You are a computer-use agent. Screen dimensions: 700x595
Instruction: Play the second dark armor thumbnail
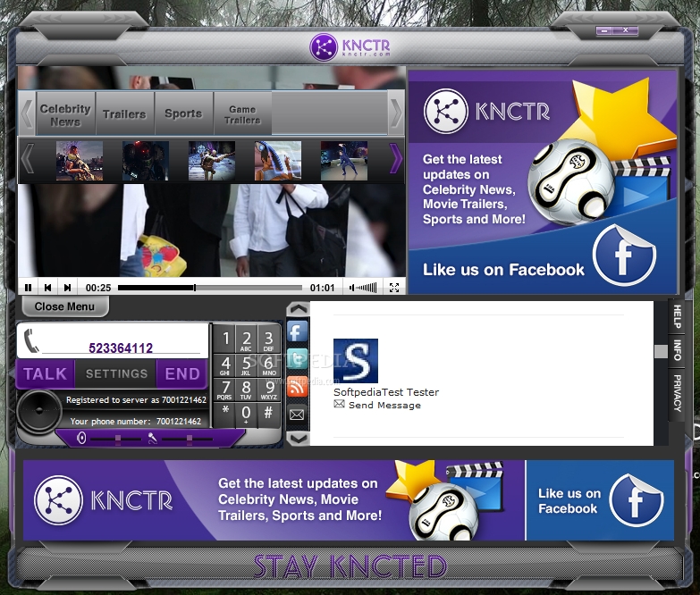point(146,161)
